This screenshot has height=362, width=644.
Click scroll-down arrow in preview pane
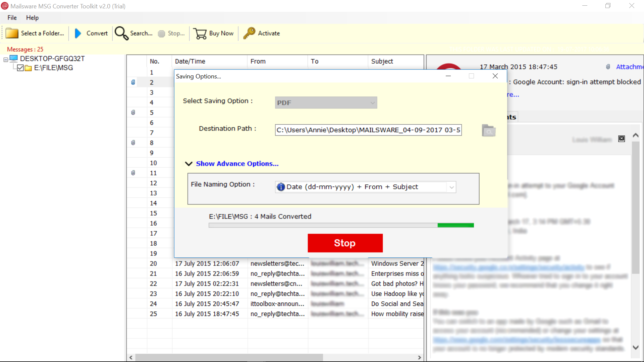coord(636,348)
